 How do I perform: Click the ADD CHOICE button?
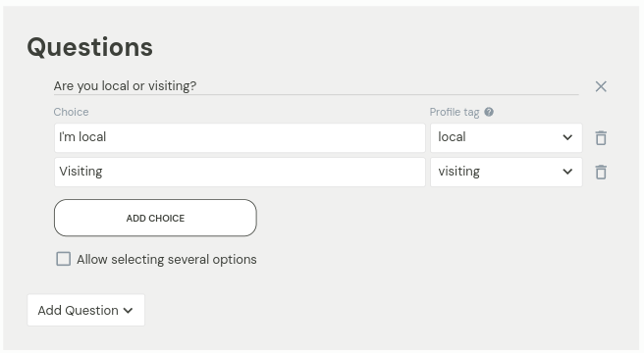155,218
